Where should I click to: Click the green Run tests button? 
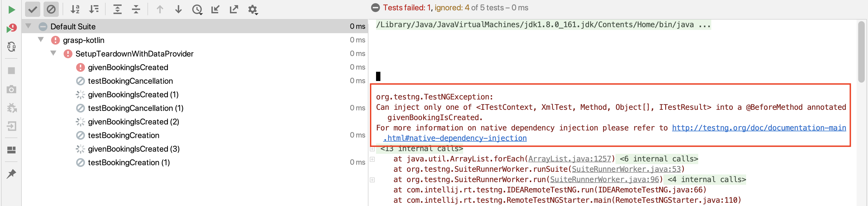(11, 10)
